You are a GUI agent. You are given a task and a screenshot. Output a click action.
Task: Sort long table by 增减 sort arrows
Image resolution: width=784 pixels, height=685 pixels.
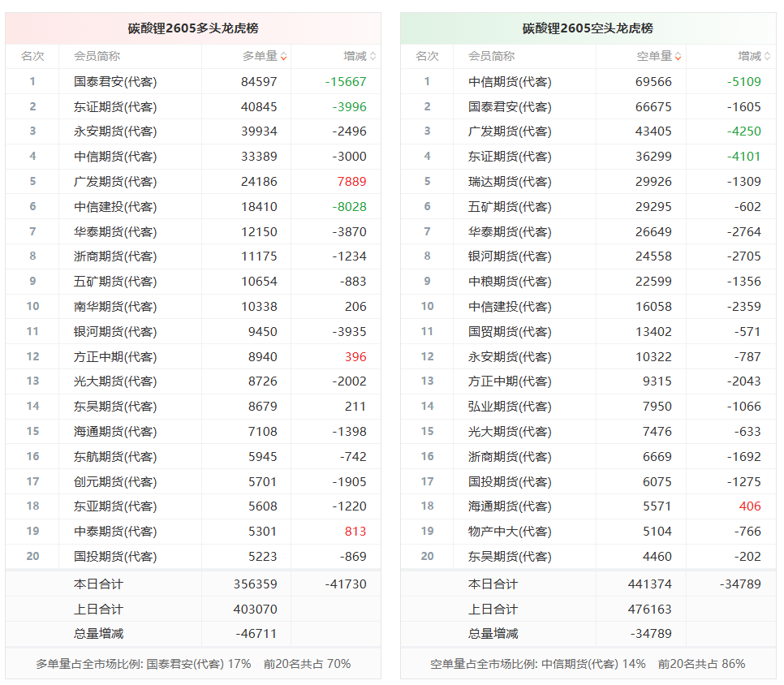373,57
